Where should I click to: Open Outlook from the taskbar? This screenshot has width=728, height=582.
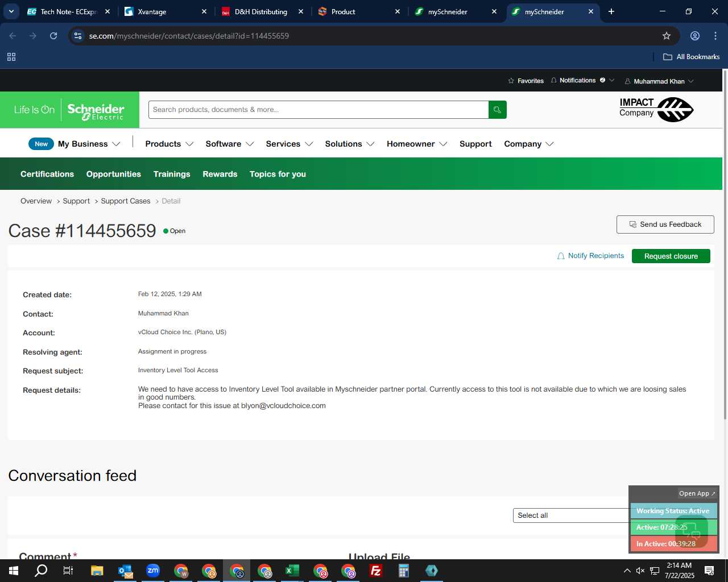(x=125, y=571)
